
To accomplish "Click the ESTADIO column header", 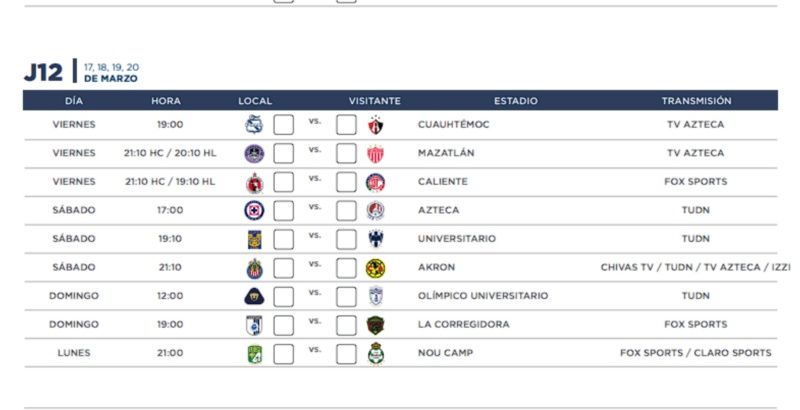I will coord(515,101).
